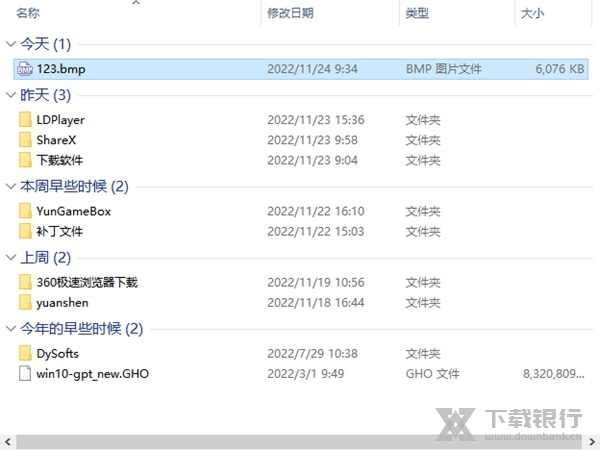Click date 2022/11/22 15:03
This screenshot has width=600, height=450.
(316, 232)
